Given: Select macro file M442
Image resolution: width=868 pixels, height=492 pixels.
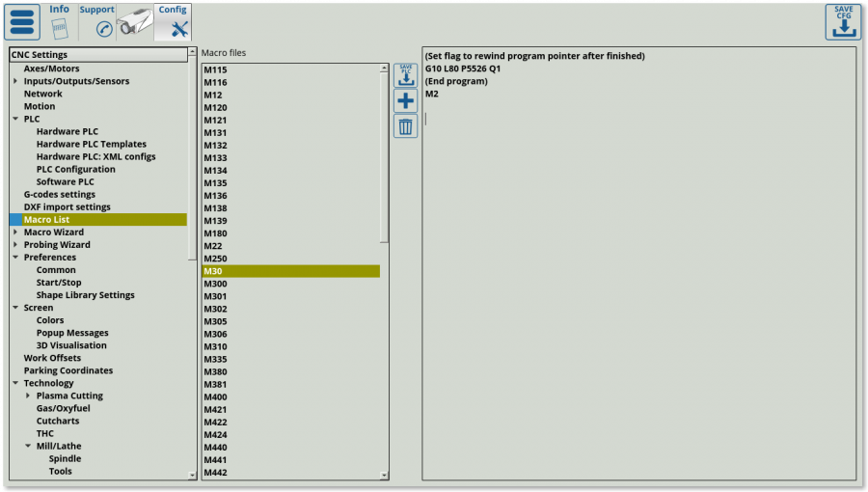Looking at the screenshot, I should pos(291,473).
